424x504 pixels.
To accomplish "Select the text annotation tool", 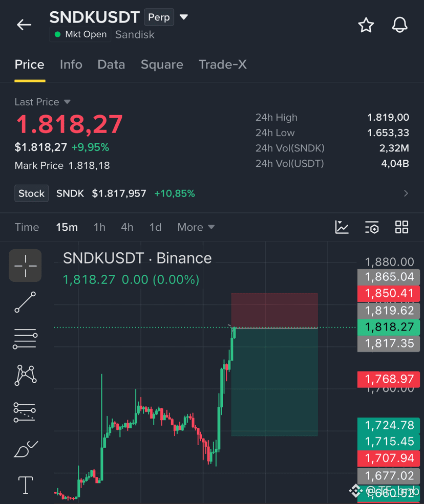I will [26, 485].
